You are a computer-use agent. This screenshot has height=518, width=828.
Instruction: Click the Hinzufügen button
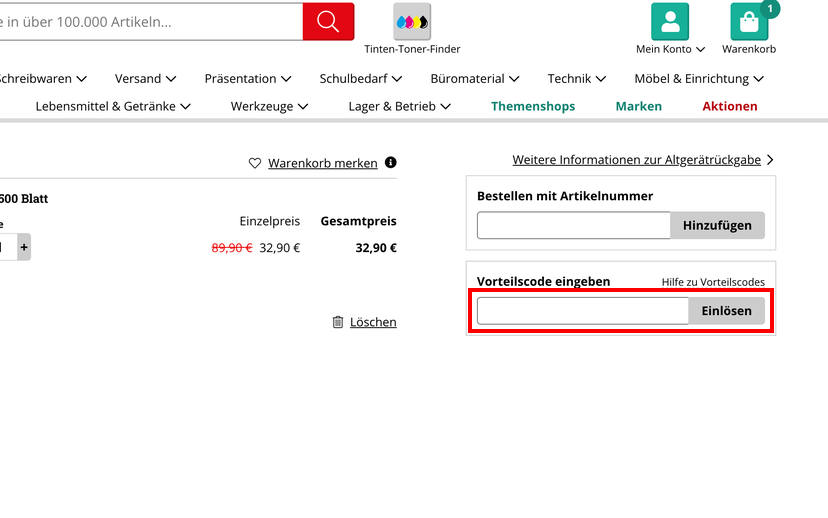tap(717, 225)
